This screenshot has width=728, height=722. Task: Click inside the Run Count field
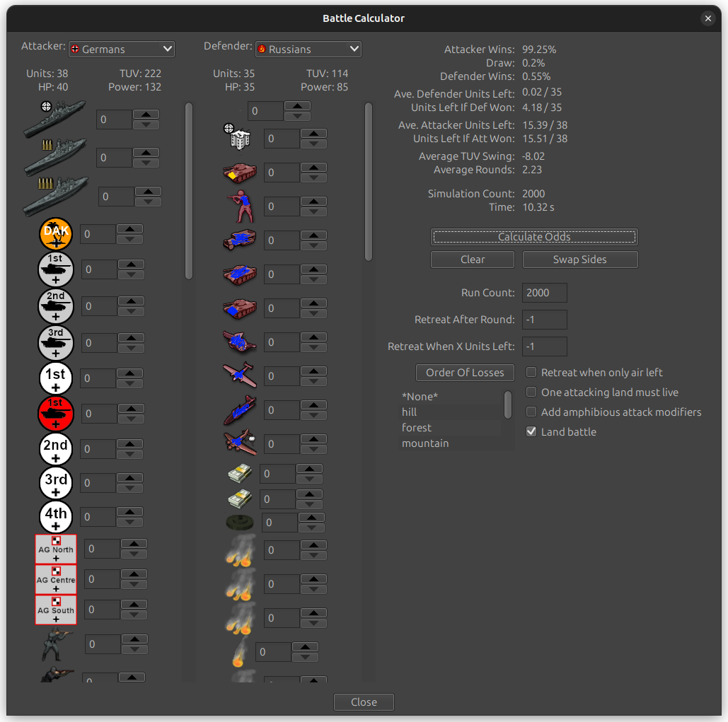pos(544,292)
